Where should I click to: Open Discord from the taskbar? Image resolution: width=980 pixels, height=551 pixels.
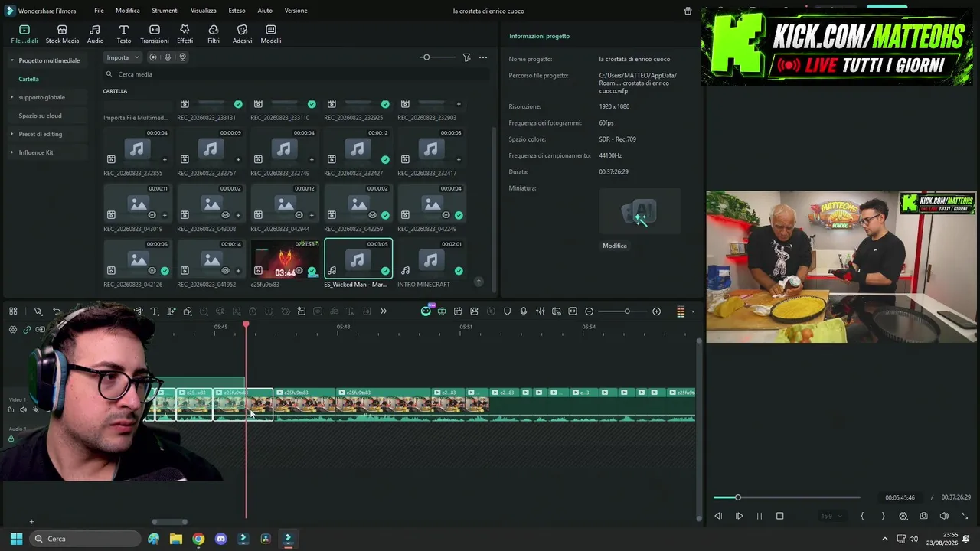pyautogui.click(x=220, y=539)
